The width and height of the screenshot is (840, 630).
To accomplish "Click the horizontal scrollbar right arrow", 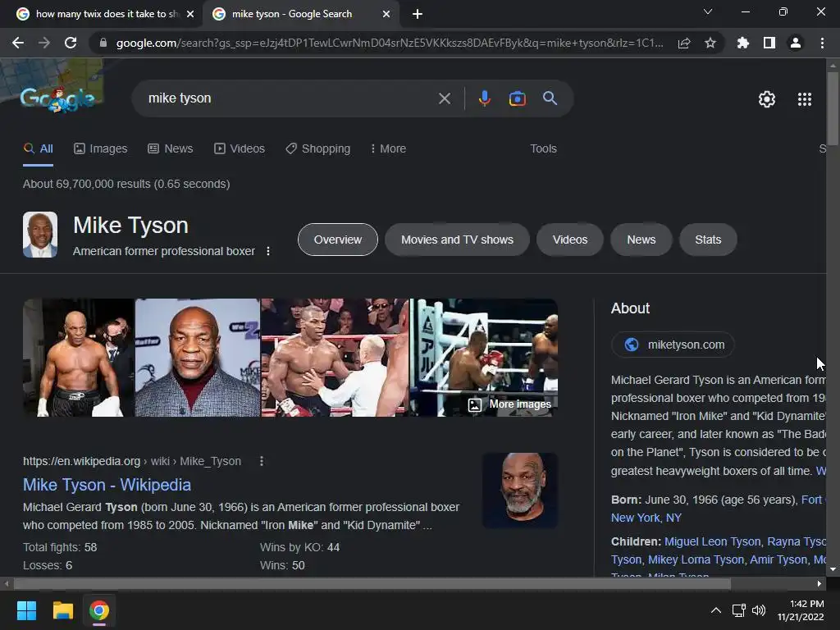I will (x=819, y=583).
